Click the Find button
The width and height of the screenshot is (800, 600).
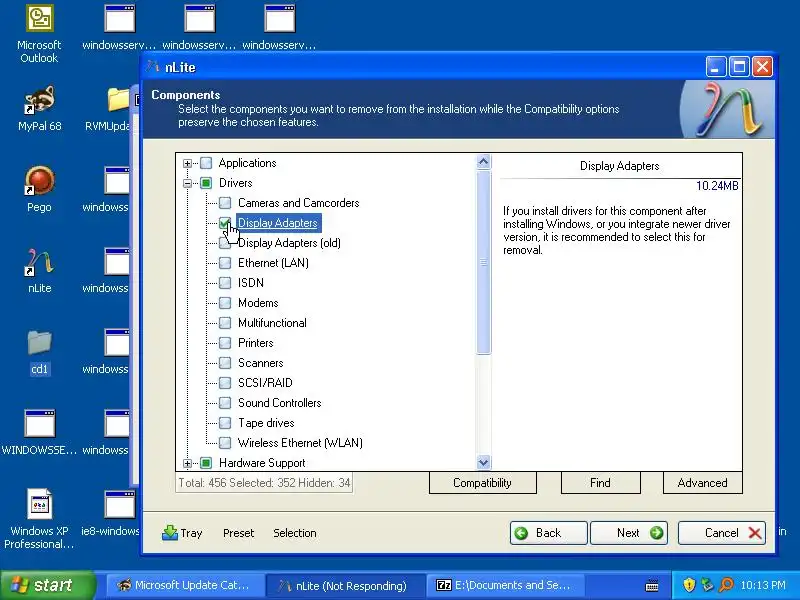(x=601, y=483)
